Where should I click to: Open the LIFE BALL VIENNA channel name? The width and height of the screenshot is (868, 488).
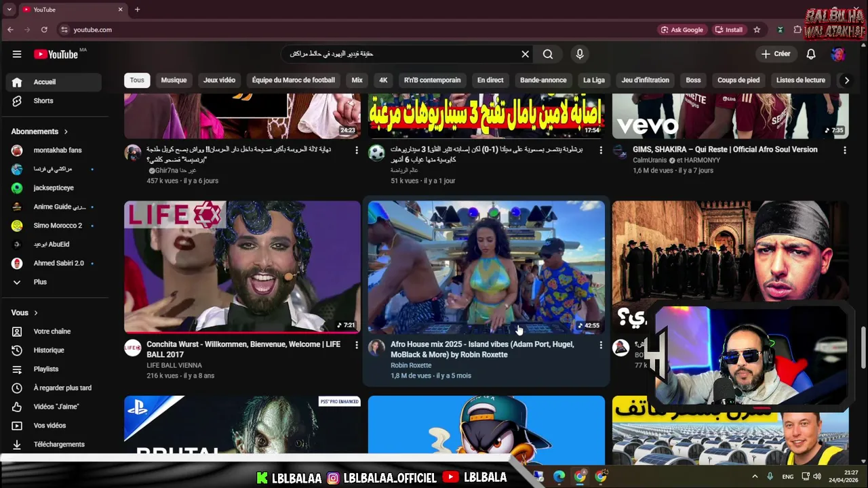(174, 365)
